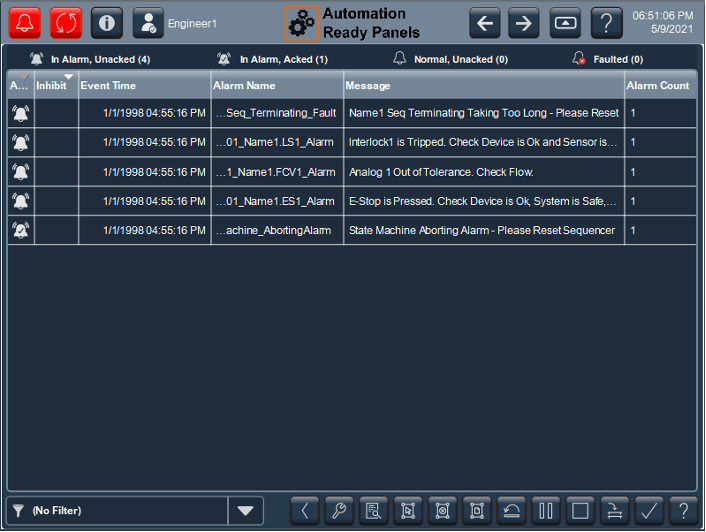This screenshot has height=532, width=706.
Task: Open the filter dropdown arrow
Action: pos(245,511)
